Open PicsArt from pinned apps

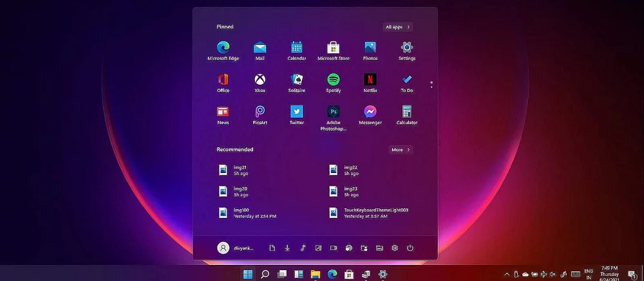pyautogui.click(x=260, y=112)
